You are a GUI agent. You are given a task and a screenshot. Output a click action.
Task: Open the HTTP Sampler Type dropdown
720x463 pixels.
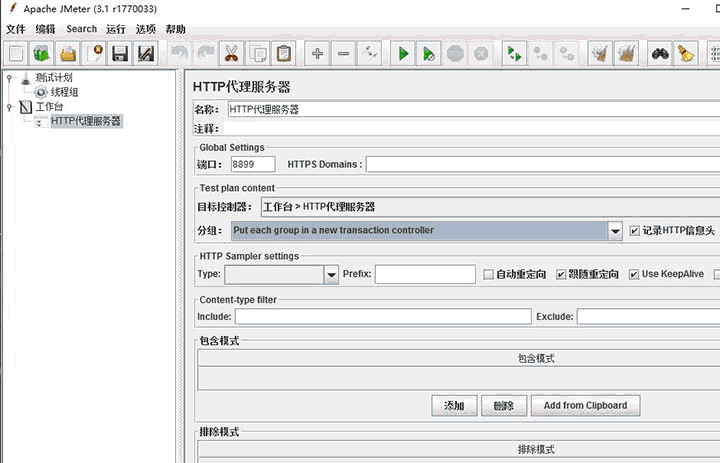coord(331,275)
